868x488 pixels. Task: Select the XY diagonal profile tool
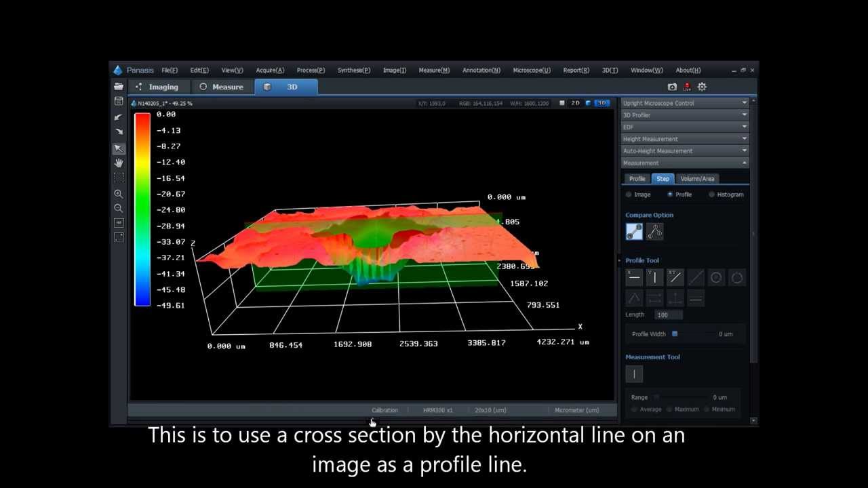click(x=675, y=277)
